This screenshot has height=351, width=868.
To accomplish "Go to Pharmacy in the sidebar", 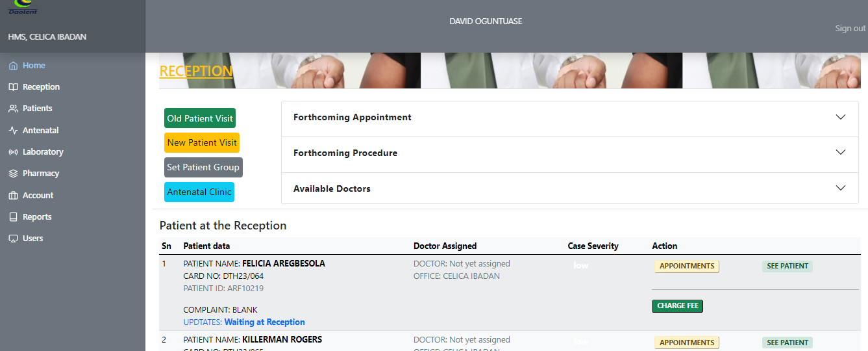I will pos(41,174).
